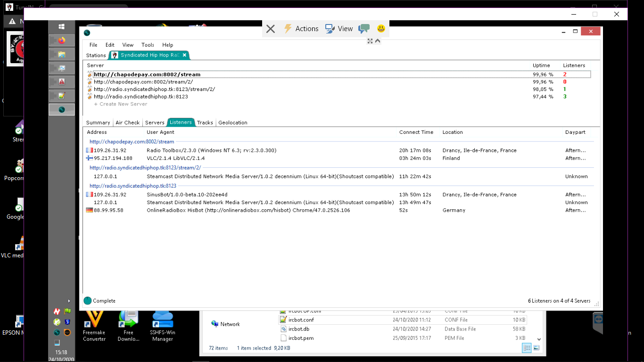Click the TeamViewer chat bubble icon
This screenshot has width=644, height=362.
click(364, 29)
